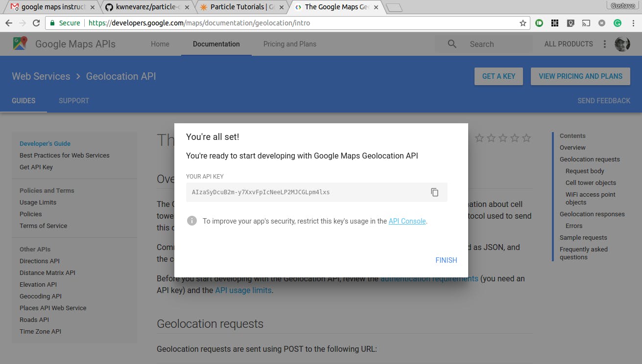The height and width of the screenshot is (364, 642).
Task: Rate the page five stars
Action: point(526,138)
